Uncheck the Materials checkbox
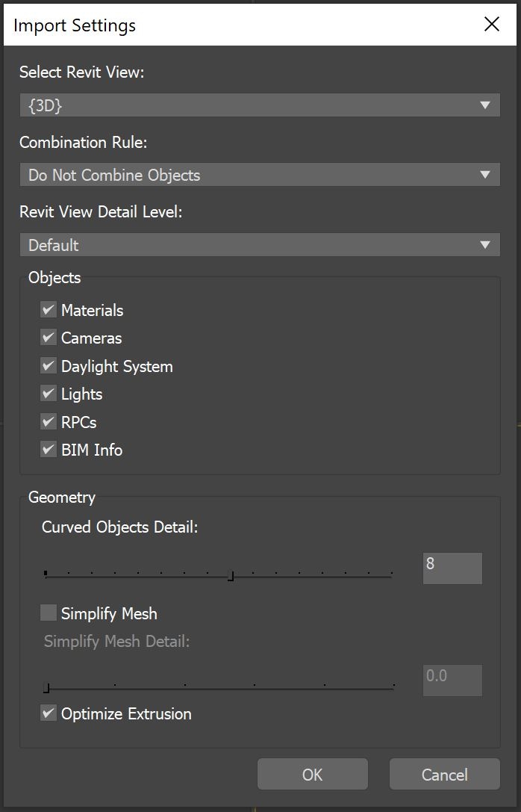521x812 pixels. (49, 310)
